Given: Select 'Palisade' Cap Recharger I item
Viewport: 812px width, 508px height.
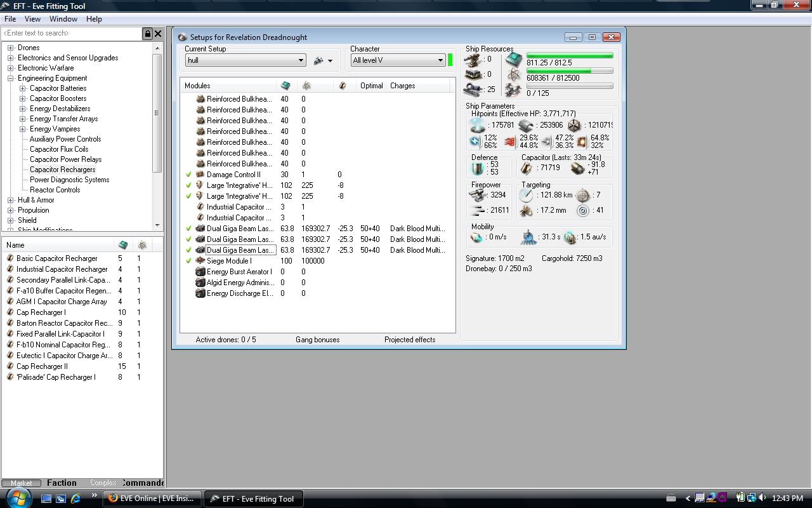Looking at the screenshot, I should coord(56,377).
